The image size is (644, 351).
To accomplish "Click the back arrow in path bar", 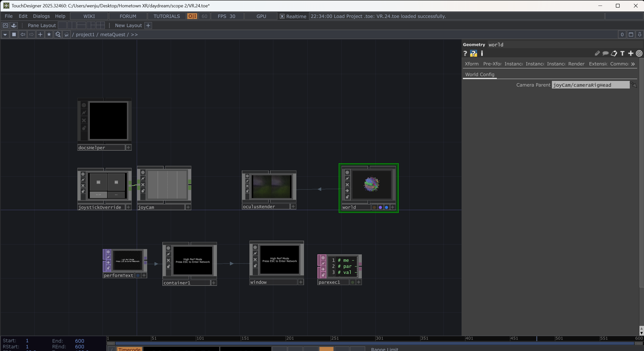I will [23, 34].
